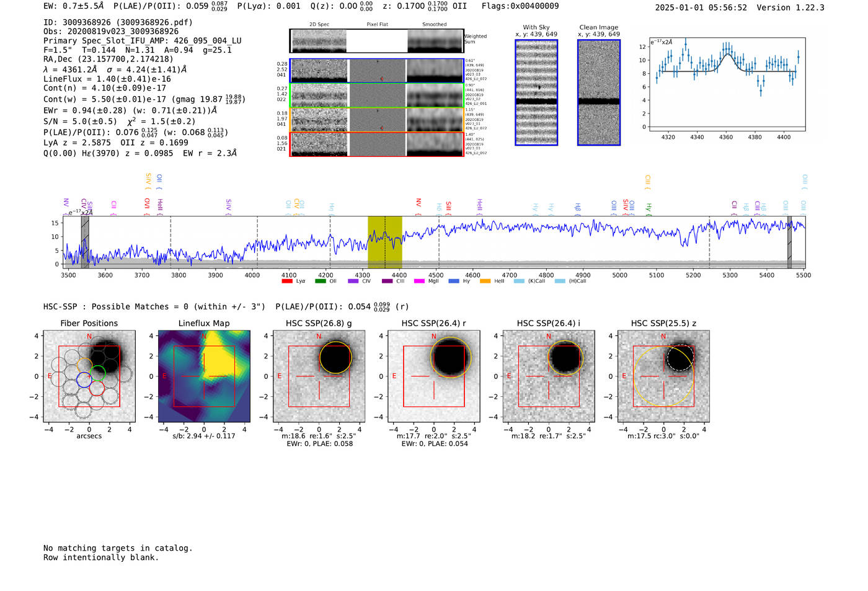Select the blue Hγ legend swatch
This screenshot has height=591, width=868.
tap(454, 281)
